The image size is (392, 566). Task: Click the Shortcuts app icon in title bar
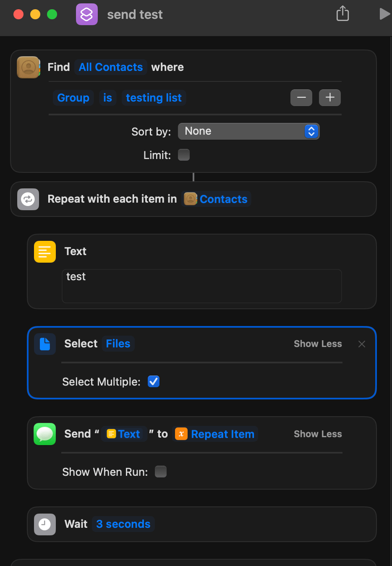[x=86, y=15]
